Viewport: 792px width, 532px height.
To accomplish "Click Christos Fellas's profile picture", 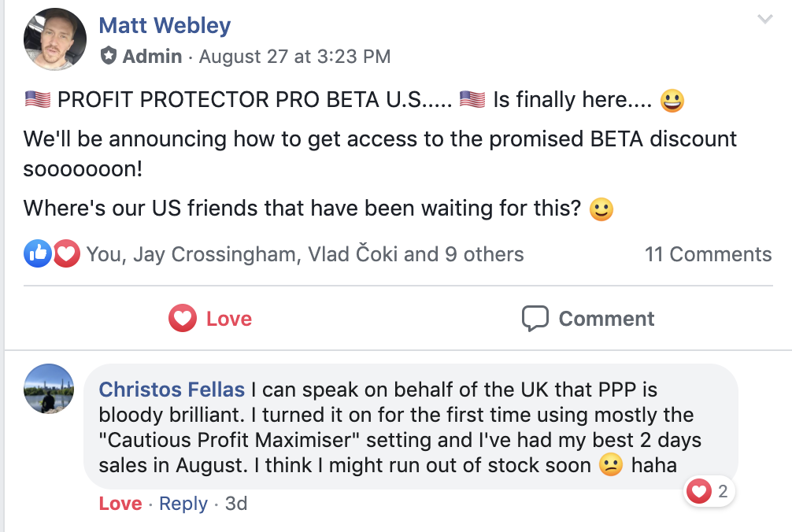I will [x=48, y=390].
